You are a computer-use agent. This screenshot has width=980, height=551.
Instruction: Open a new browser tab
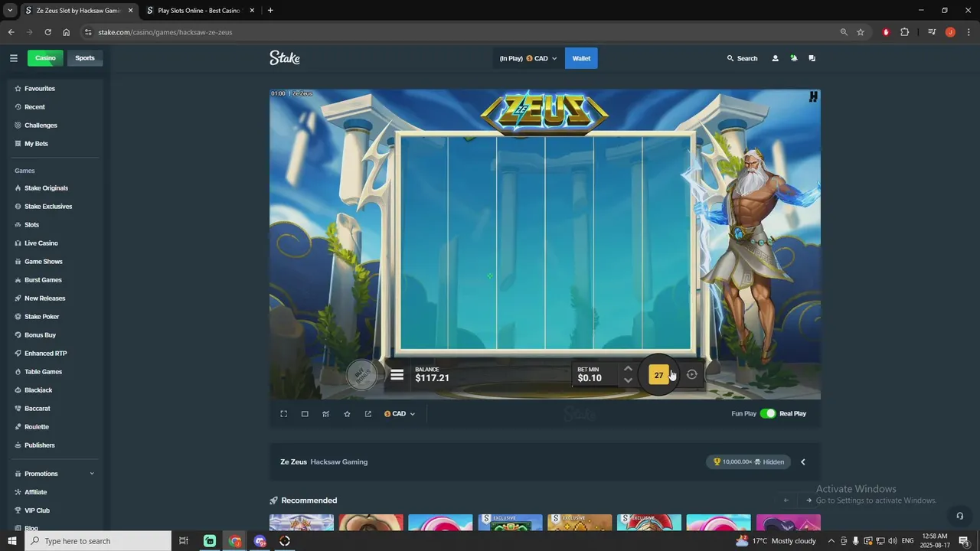[x=270, y=11]
